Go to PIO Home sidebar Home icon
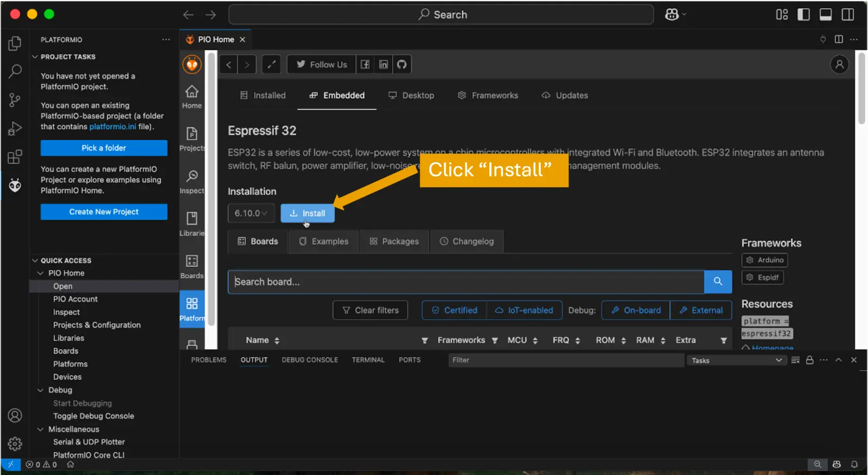868x475 pixels. tap(192, 97)
